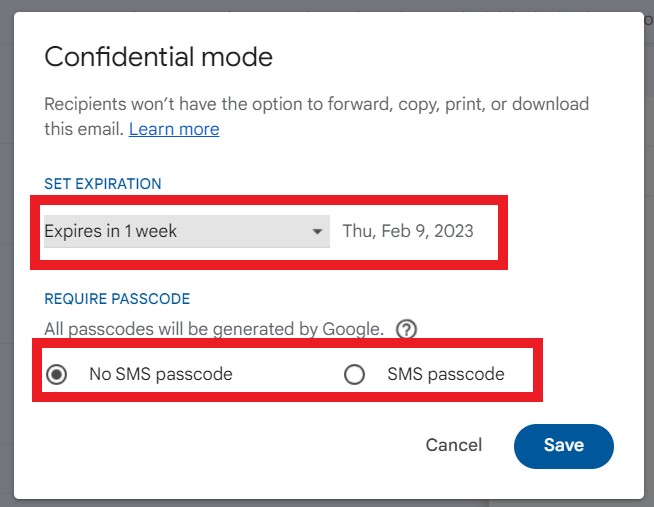Viewport: 654px width, 507px height.
Task: Click the dimmed backdrop below the dialog
Action: (x=327, y=503)
